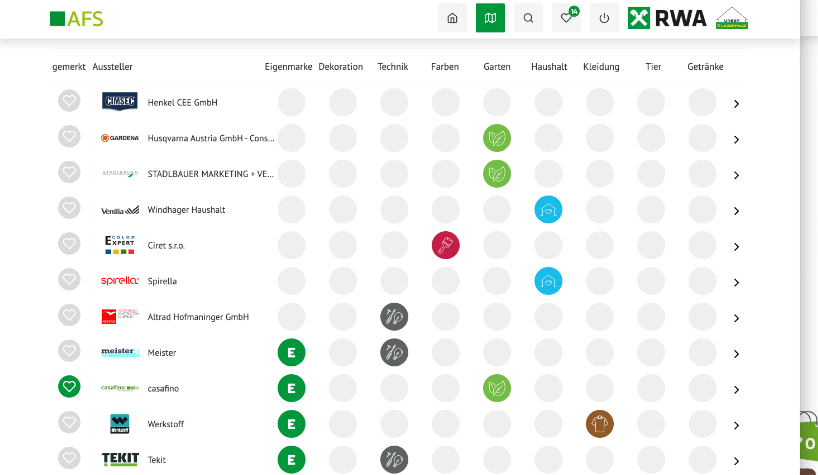Expand casafino row chevron
The height and width of the screenshot is (475, 818).
tap(736, 390)
